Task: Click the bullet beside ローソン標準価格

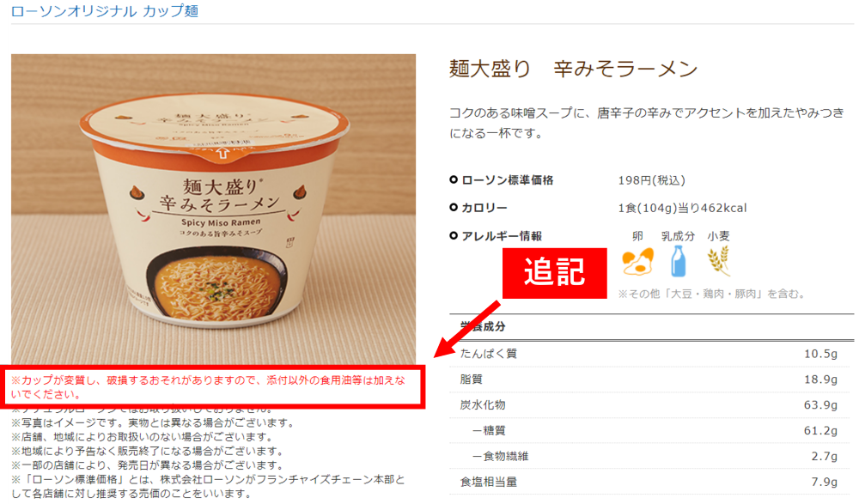Action: coord(453,179)
